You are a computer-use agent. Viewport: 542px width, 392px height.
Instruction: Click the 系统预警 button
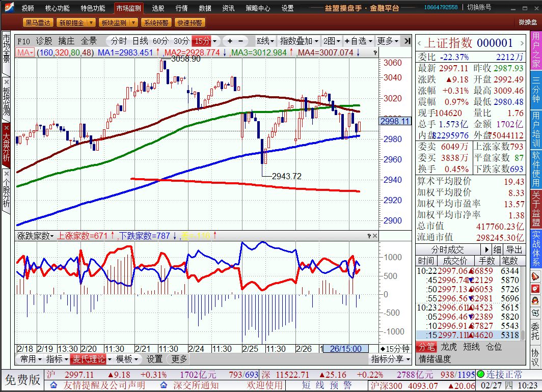(x=156, y=23)
